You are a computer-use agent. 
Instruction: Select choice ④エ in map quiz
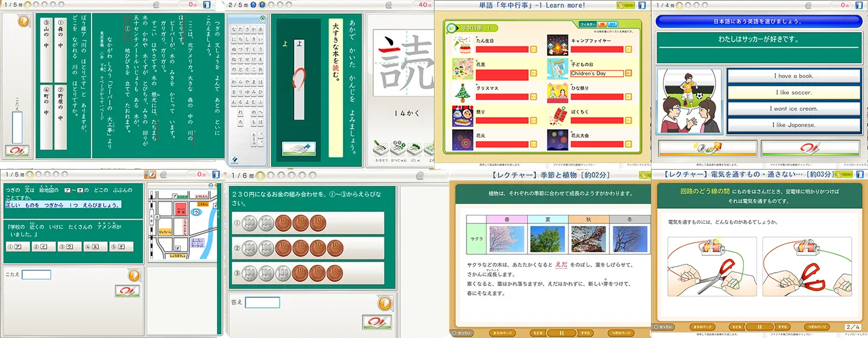(x=95, y=247)
